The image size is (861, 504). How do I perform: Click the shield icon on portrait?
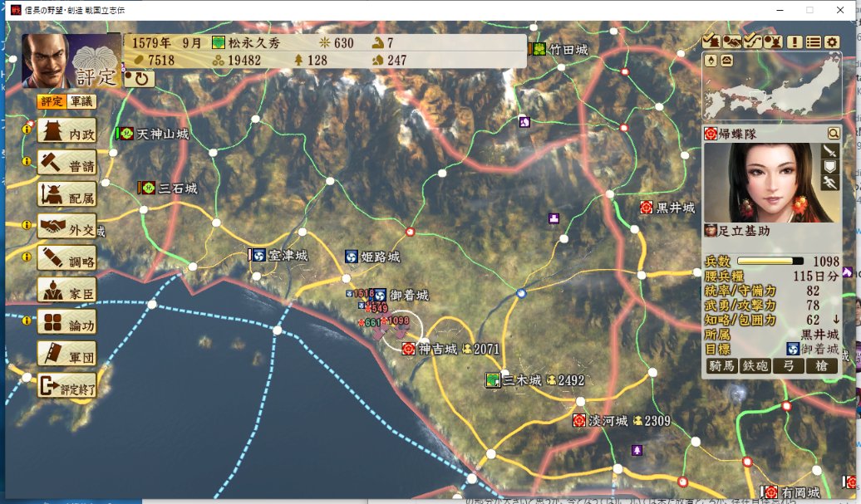tap(829, 165)
